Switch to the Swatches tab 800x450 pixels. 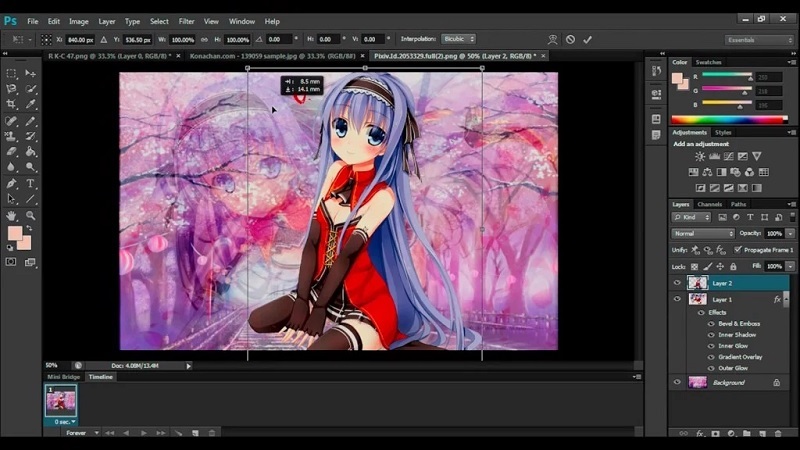(x=708, y=62)
